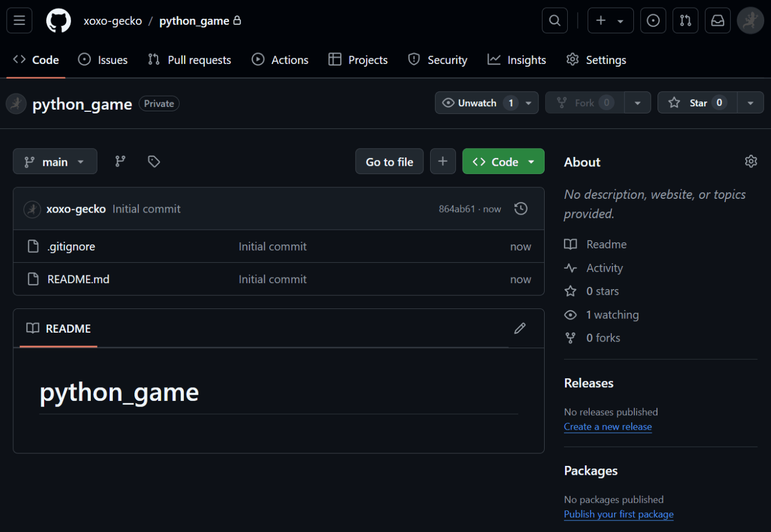Image resolution: width=771 pixels, height=532 pixels.
Task: Switch to the Code tab
Action: [x=36, y=60]
